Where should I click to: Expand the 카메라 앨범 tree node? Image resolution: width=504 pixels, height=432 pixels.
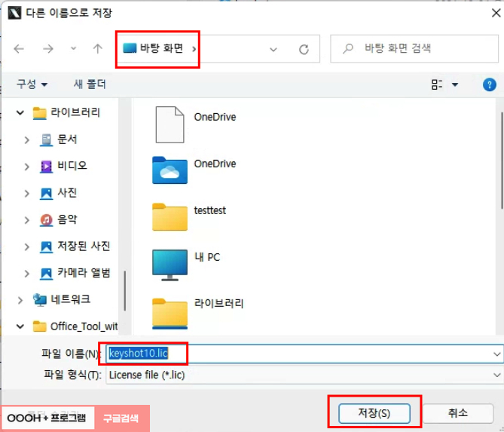coord(26,274)
